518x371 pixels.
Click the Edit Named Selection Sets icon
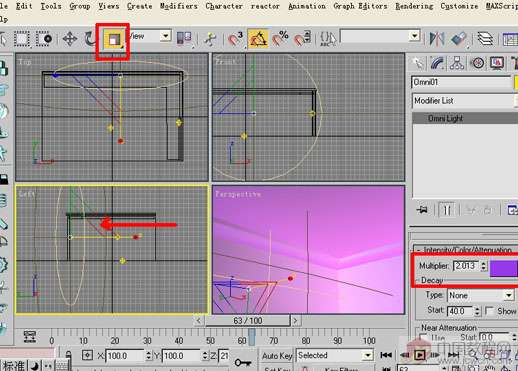[x=328, y=39]
